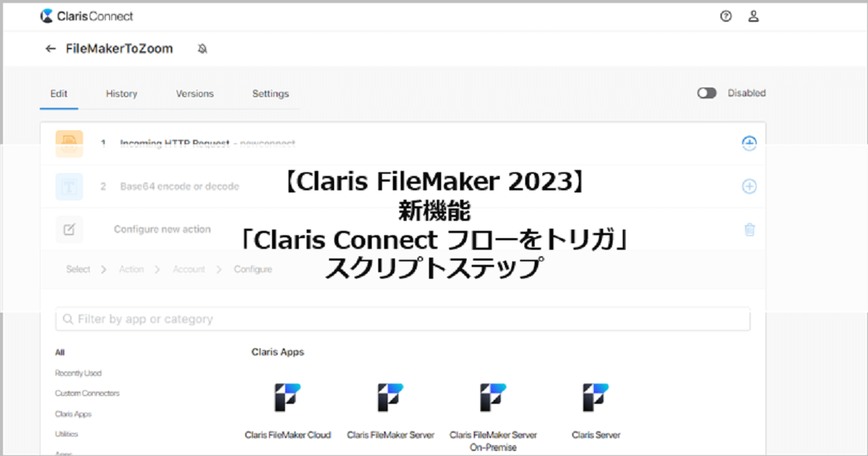This screenshot has width=868, height=456.
Task: Click the Base64 encode step T icon
Action: [69, 187]
